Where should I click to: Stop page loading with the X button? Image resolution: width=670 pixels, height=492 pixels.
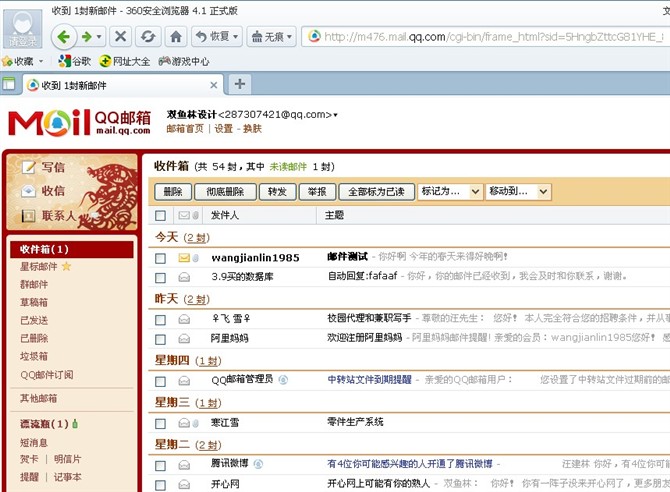[121, 36]
